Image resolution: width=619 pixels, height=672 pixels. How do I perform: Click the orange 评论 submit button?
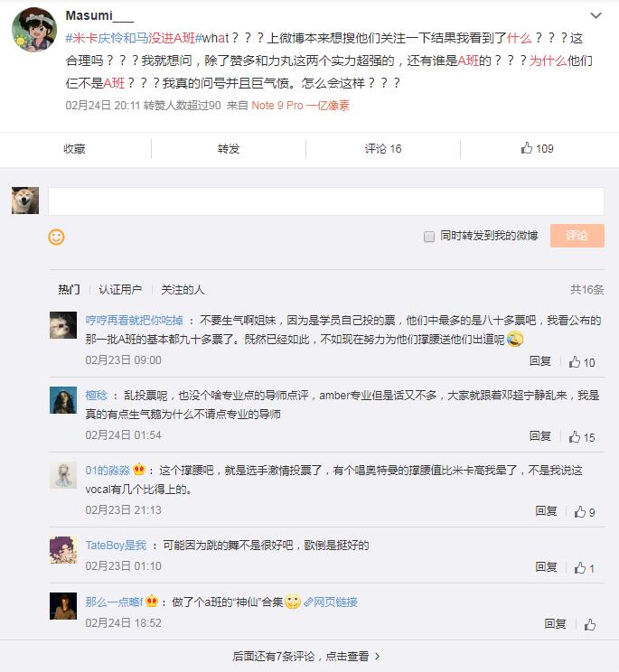[577, 236]
